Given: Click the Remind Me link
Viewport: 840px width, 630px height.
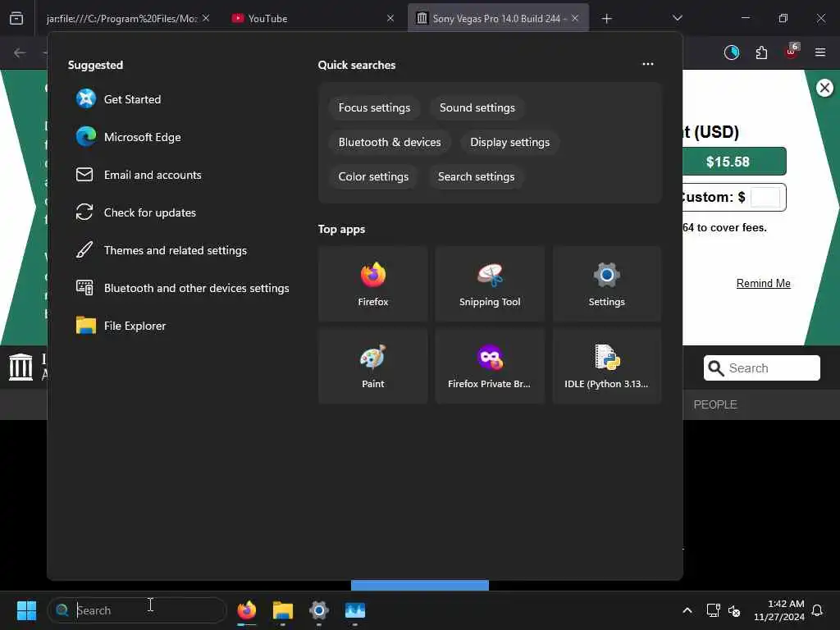Looking at the screenshot, I should [x=763, y=283].
